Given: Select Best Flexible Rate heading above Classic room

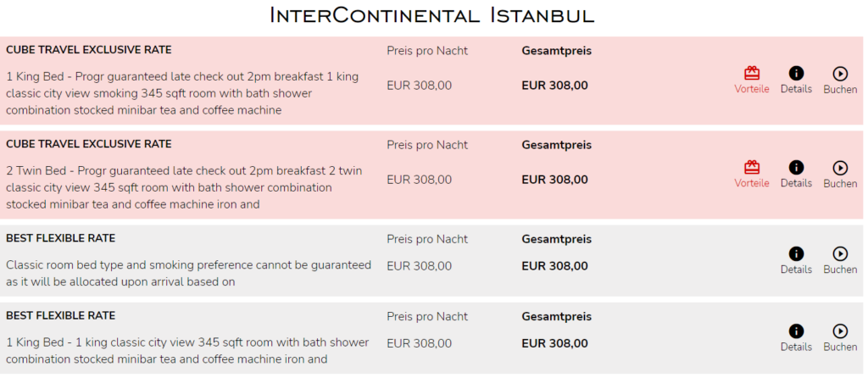Looking at the screenshot, I should 61,238.
